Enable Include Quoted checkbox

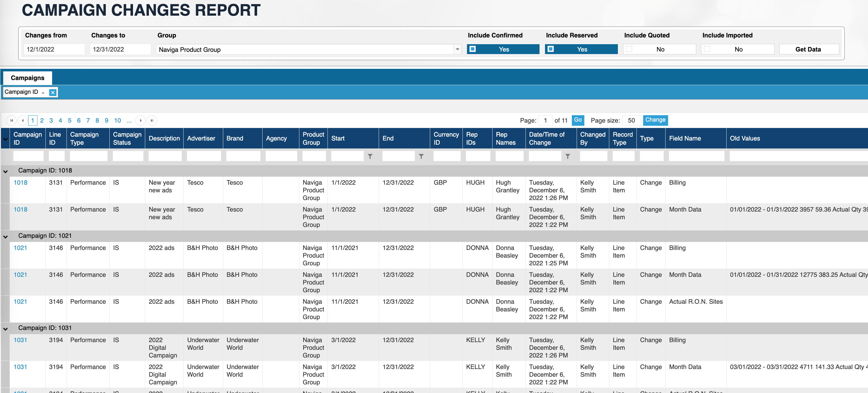point(629,49)
